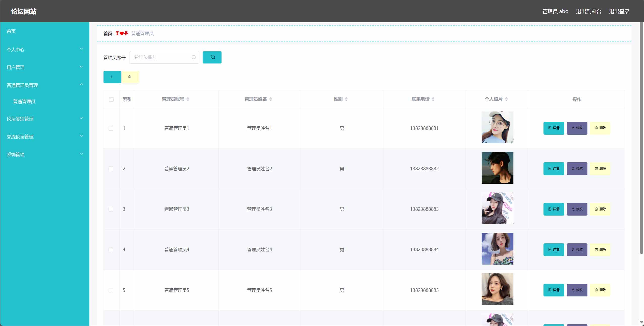Click 退出到前台 in the header
Viewport: 644px width, 326px height.
[x=589, y=11]
